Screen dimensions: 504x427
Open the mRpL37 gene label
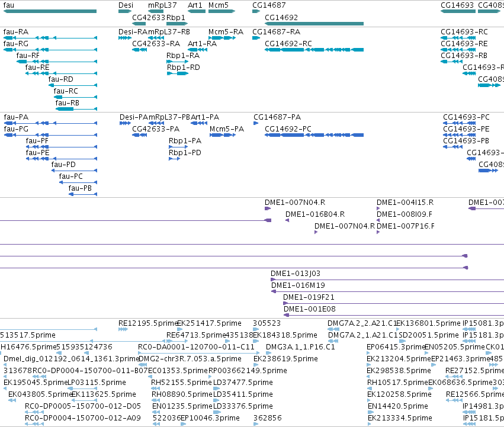pyautogui.click(x=162, y=5)
